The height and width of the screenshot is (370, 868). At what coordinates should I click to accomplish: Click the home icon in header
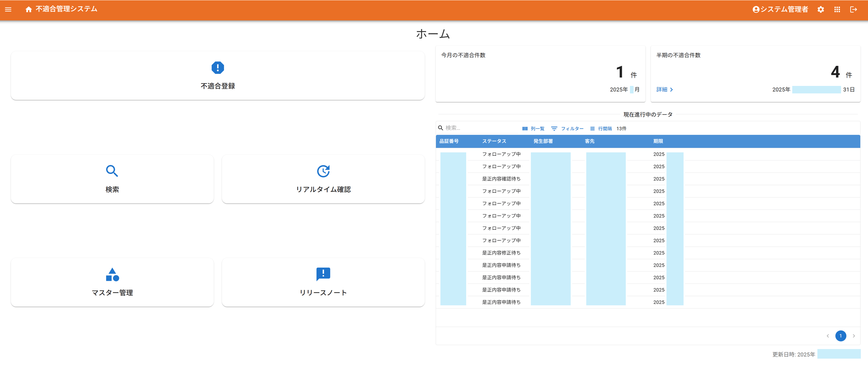(x=29, y=10)
